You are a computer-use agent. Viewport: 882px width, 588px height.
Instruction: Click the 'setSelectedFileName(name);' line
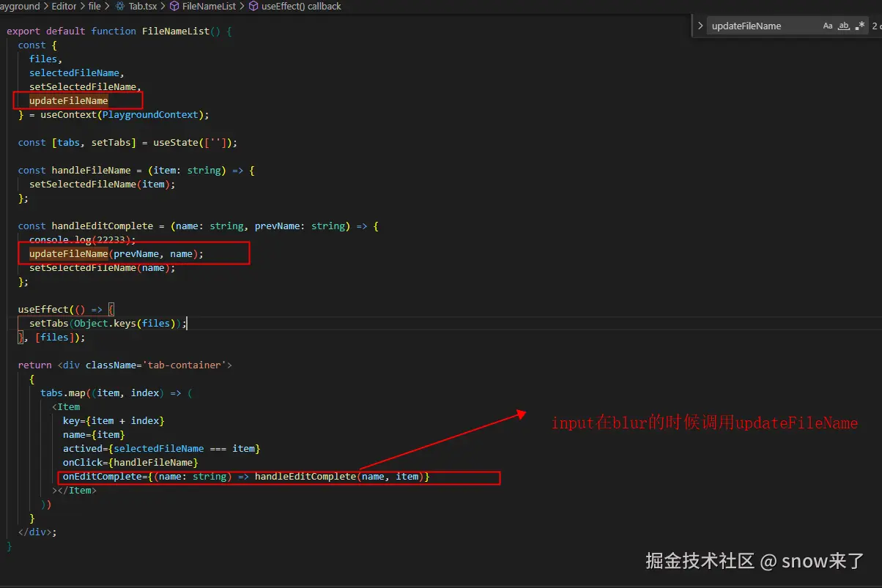(x=103, y=267)
